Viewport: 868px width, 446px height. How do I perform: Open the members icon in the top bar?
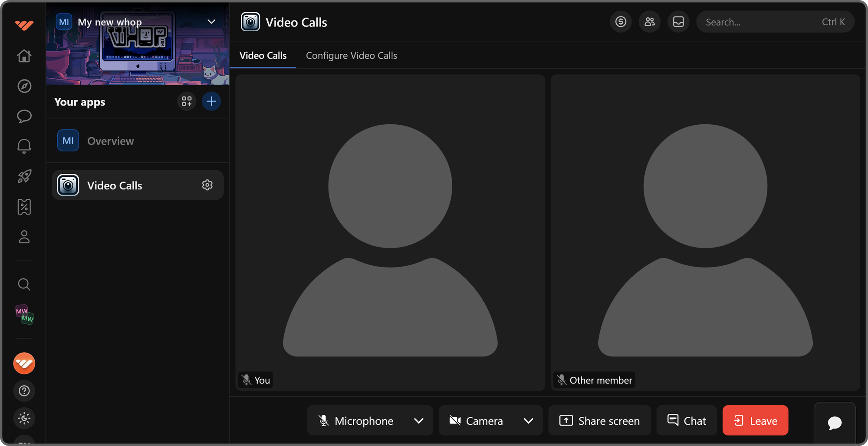pyautogui.click(x=649, y=21)
